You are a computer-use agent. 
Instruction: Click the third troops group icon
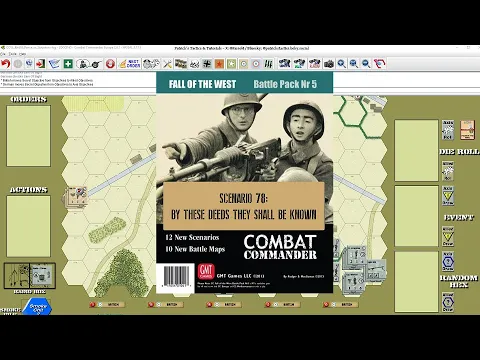click(x=314, y=63)
